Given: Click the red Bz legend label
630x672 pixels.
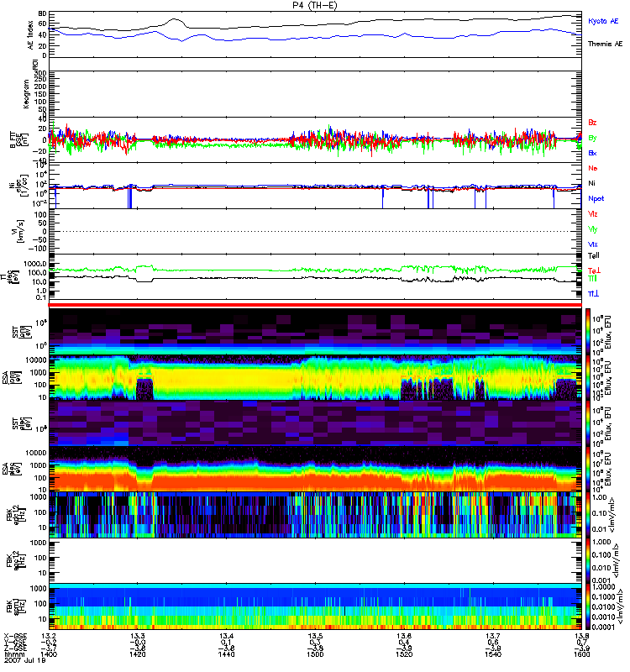Looking at the screenshot, I should tap(592, 123).
